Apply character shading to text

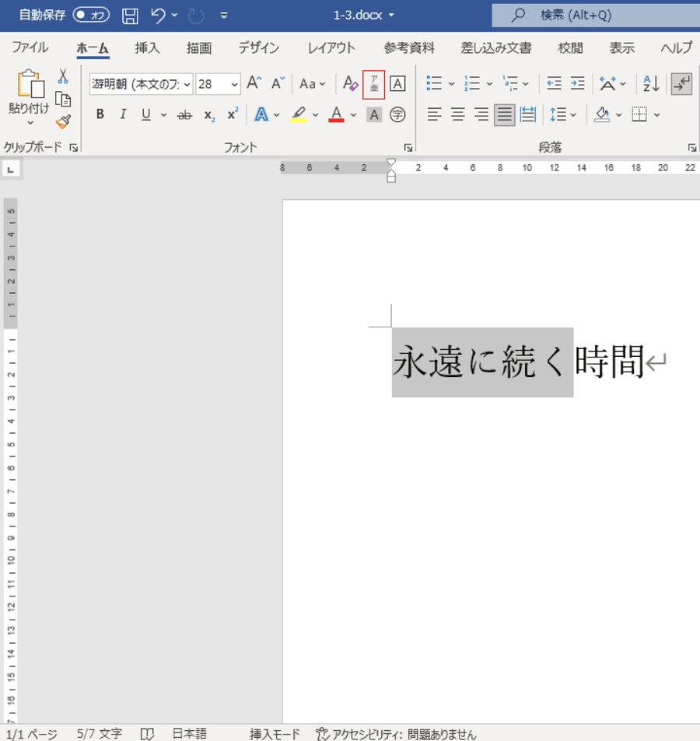(374, 115)
